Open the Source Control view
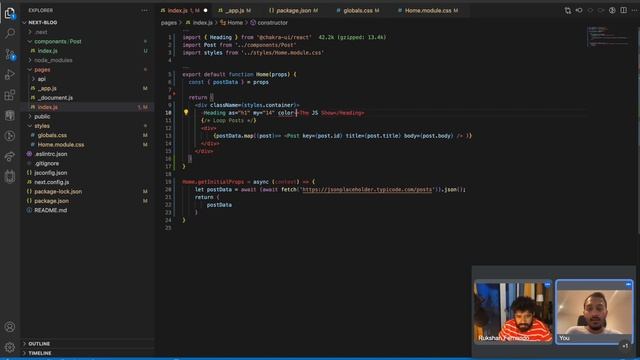Screen dimensions: 640x360 (x=10, y=54)
